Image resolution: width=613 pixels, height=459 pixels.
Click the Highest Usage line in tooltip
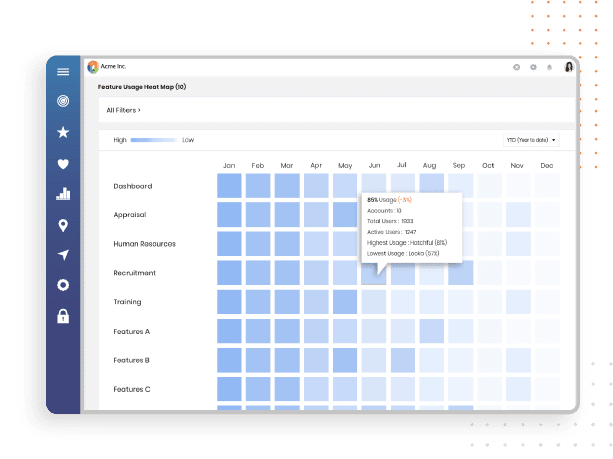pos(407,243)
